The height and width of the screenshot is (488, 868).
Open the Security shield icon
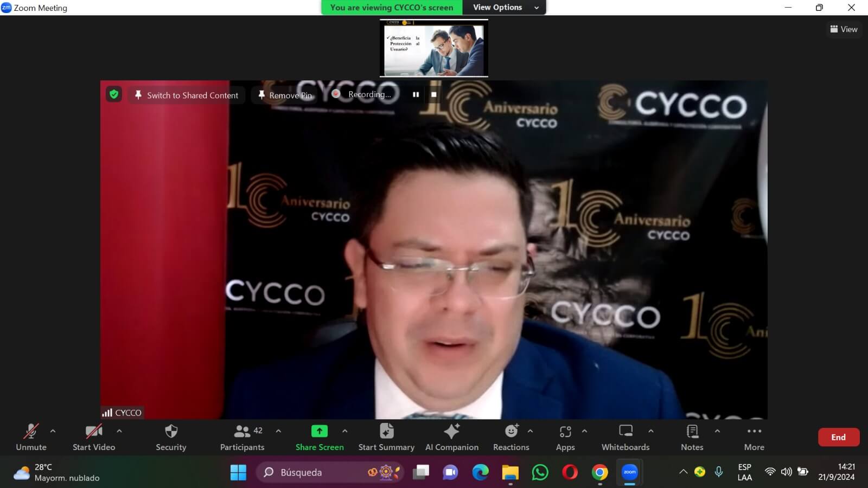(171, 432)
